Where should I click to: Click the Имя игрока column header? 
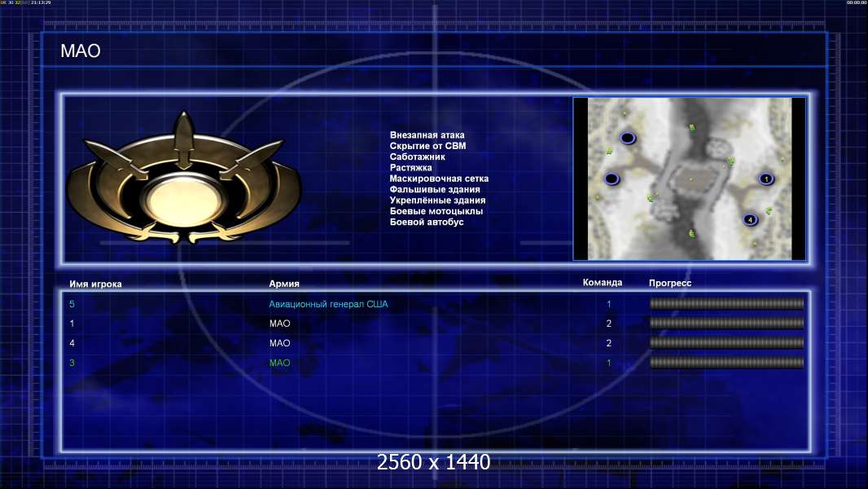pyautogui.click(x=95, y=284)
